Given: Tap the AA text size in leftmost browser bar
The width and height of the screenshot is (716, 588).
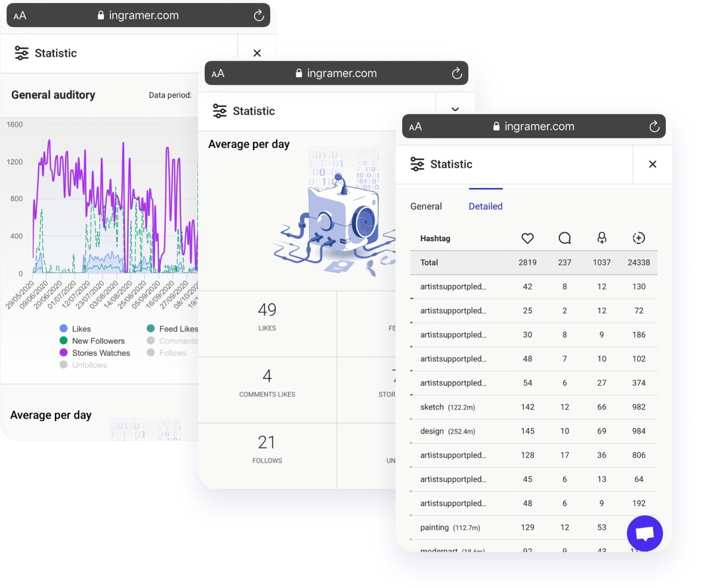Looking at the screenshot, I should [20, 16].
